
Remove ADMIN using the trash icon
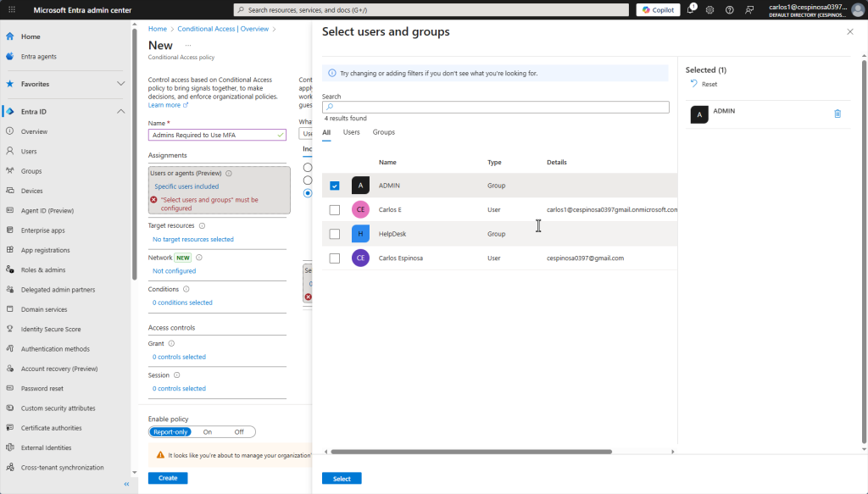[x=837, y=114]
